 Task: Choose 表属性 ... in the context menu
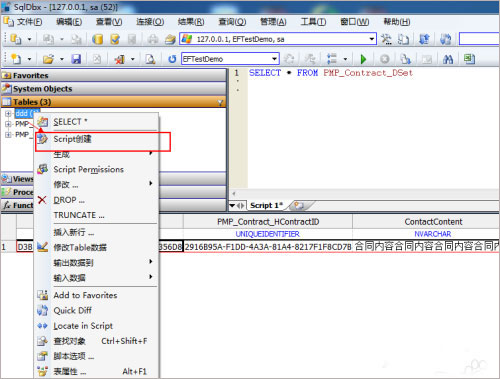pyautogui.click(x=97, y=371)
